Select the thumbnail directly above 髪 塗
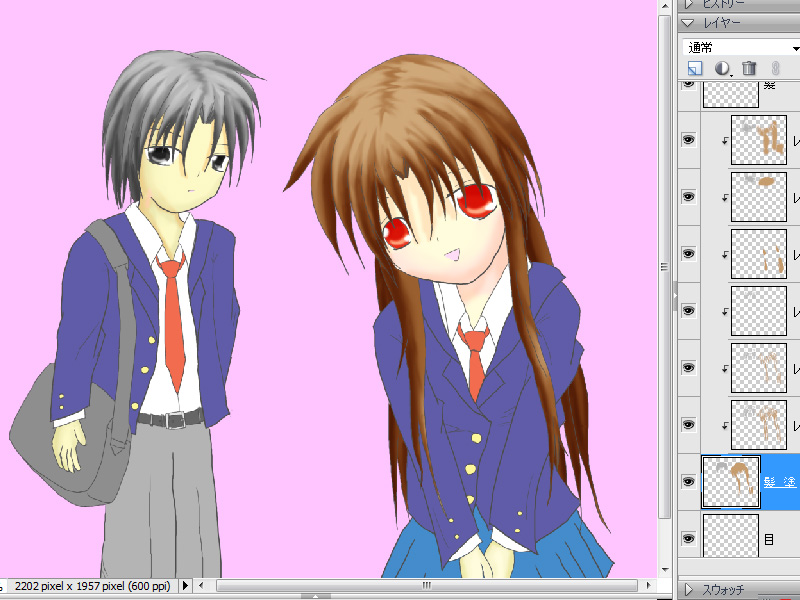The height and width of the screenshot is (600, 800). [759, 425]
